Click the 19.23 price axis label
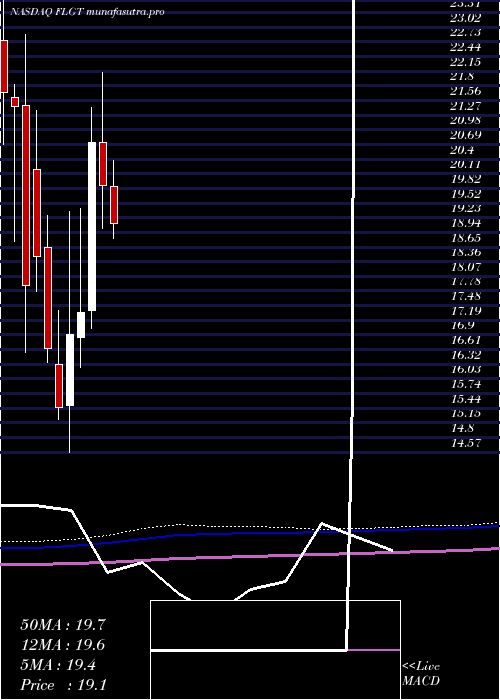This screenshot has width=500, height=700. pos(466,208)
